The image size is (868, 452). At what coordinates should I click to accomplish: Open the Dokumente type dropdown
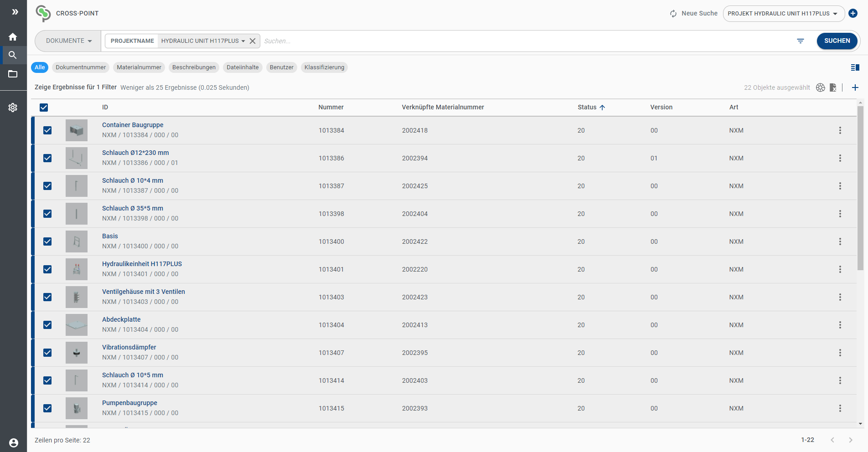pos(68,41)
